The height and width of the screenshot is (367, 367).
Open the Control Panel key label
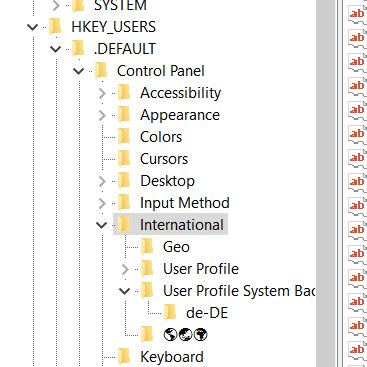(x=161, y=71)
